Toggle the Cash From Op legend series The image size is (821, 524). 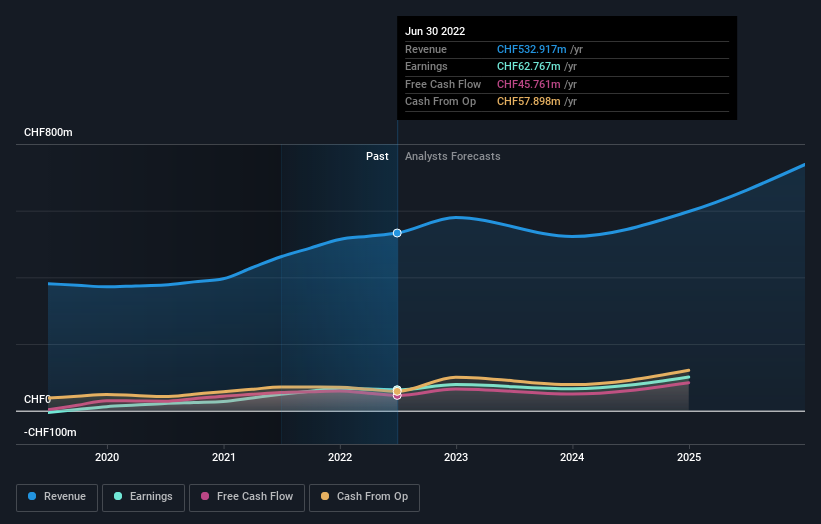coord(364,497)
